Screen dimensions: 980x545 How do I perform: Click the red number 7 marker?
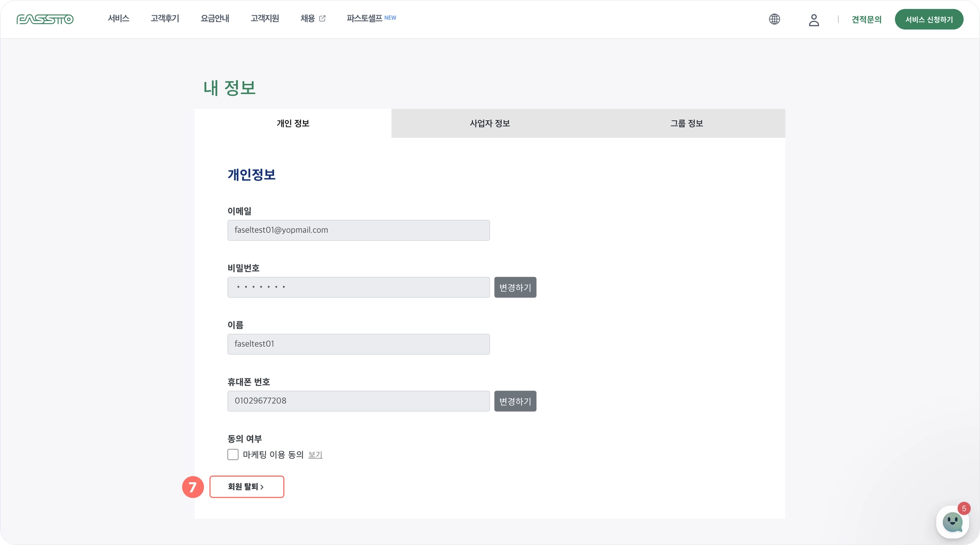[x=193, y=487]
